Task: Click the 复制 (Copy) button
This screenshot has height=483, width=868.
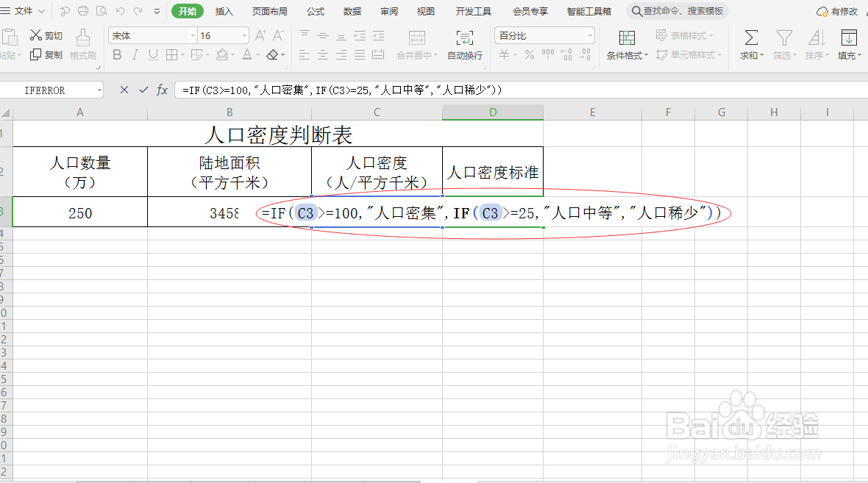Action: 46,55
